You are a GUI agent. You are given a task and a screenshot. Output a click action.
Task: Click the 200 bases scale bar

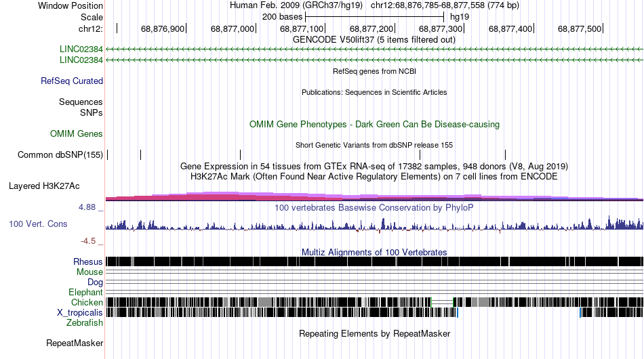pos(375,17)
